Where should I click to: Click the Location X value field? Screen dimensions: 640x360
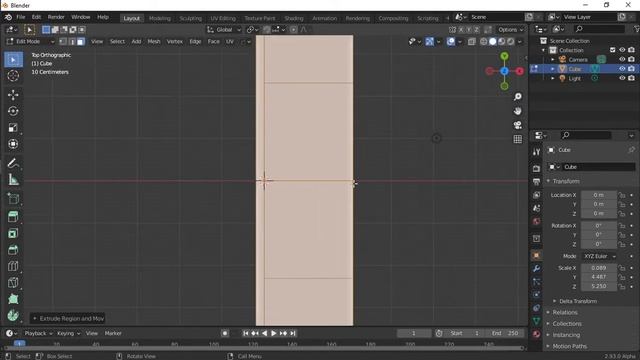[599, 195]
